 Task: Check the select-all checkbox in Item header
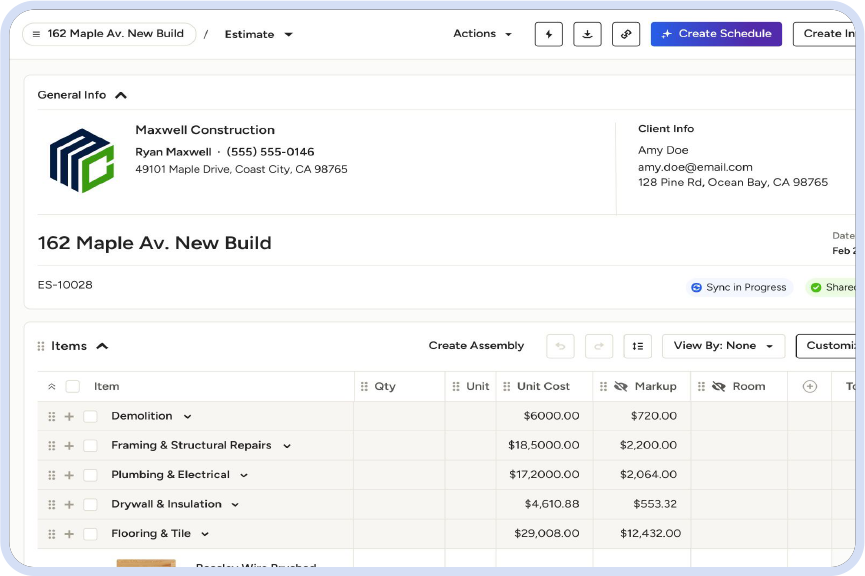tap(73, 386)
